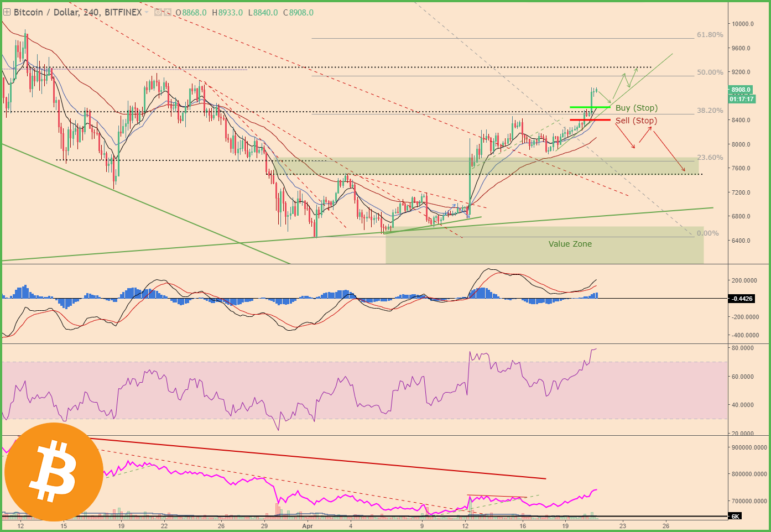This screenshot has height=532, width=771.
Task: Click the MACD -400.0000 scale label
Action: pyautogui.click(x=744, y=335)
